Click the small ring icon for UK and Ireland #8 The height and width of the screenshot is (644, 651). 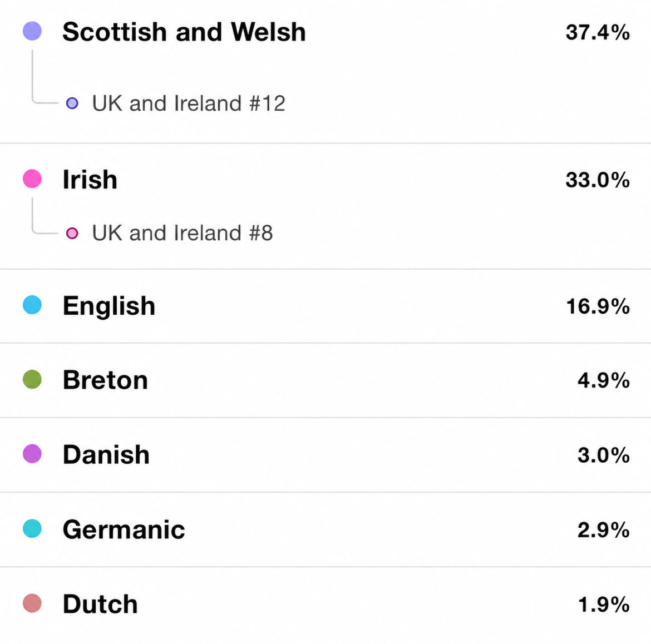[72, 233]
